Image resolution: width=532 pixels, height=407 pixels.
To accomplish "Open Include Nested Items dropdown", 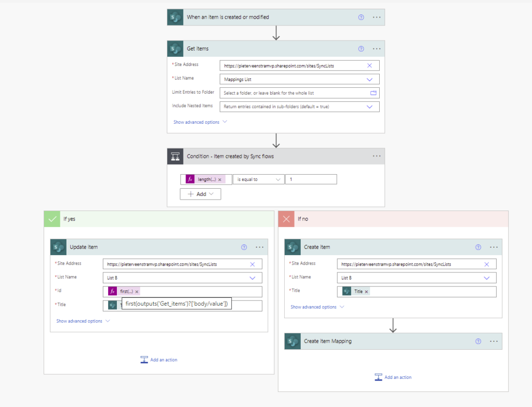I will coord(369,107).
